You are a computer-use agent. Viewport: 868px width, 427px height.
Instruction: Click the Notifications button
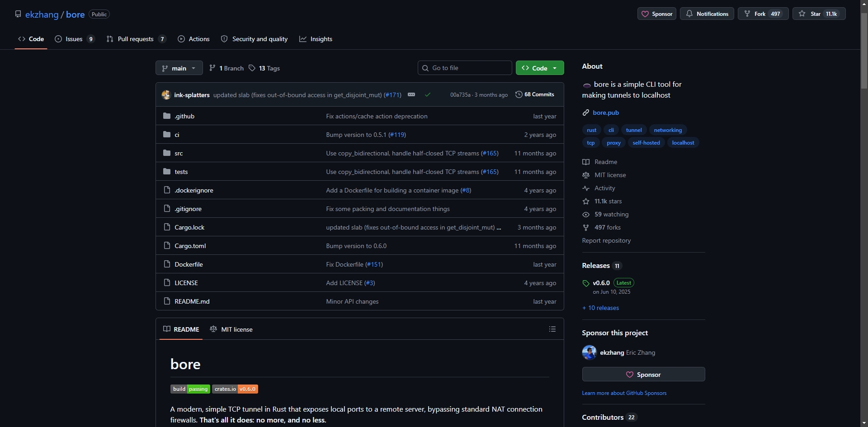707,14
